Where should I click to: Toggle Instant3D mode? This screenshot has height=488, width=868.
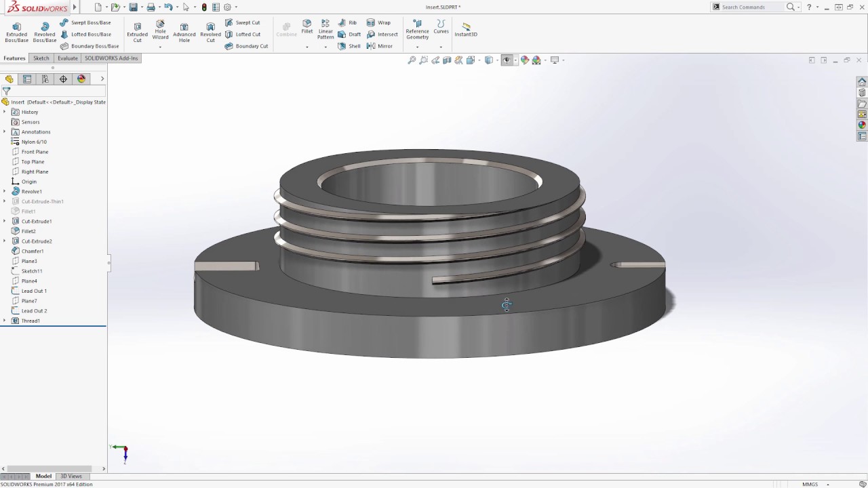point(466,30)
